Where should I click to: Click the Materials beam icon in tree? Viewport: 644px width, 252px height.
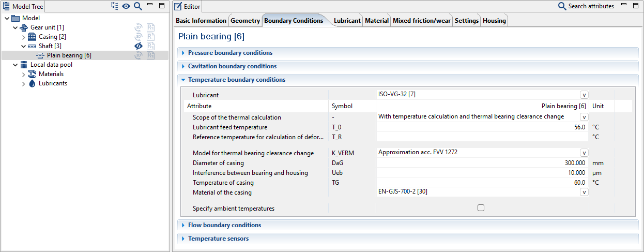[x=32, y=74]
